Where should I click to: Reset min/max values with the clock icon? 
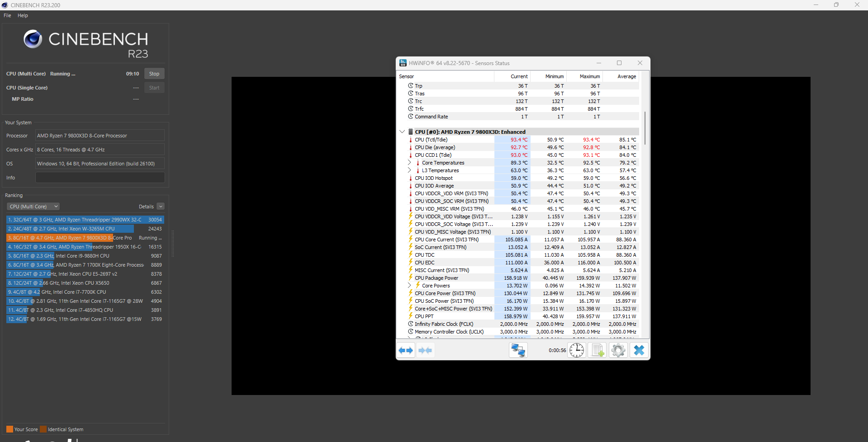pyautogui.click(x=577, y=350)
